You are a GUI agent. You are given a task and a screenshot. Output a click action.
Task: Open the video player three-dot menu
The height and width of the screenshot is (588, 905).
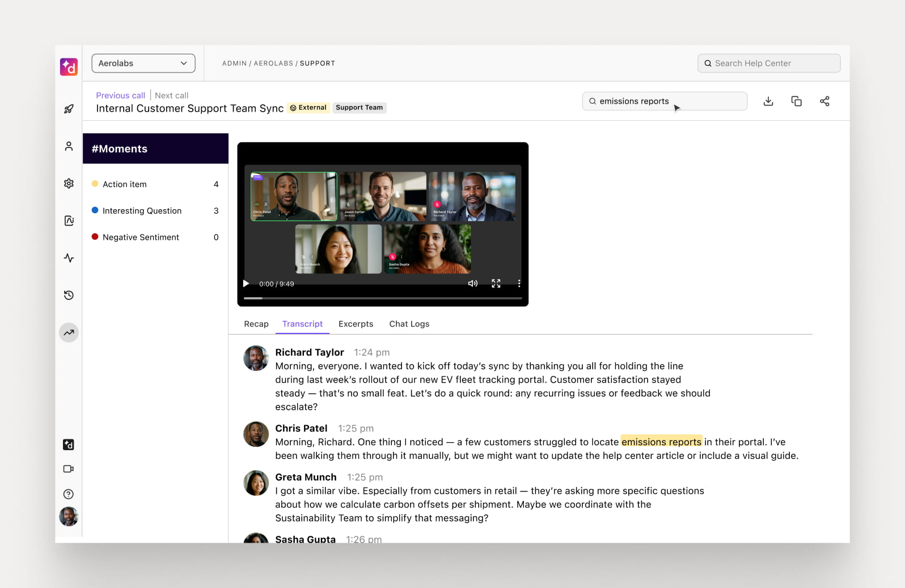519,284
